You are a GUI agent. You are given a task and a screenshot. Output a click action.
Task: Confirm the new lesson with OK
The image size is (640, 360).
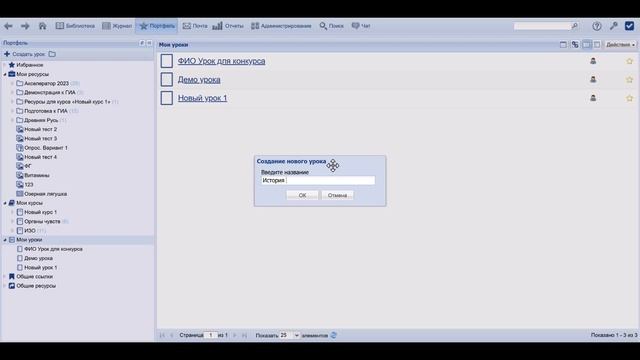click(x=302, y=196)
